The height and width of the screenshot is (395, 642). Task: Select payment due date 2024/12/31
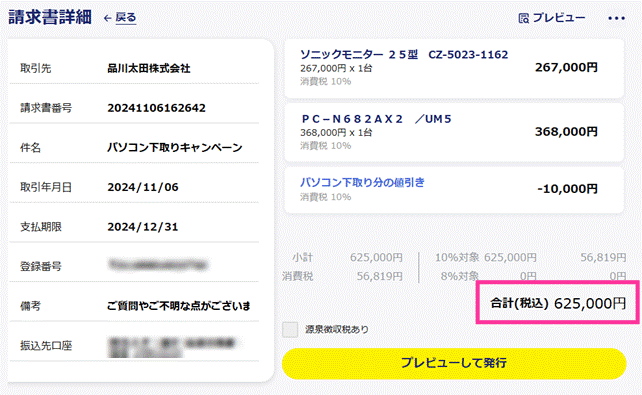143,227
